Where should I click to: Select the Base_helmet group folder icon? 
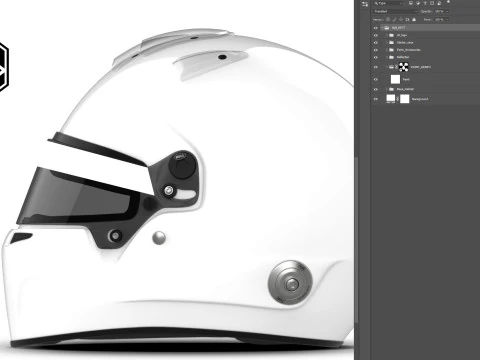pyautogui.click(x=392, y=89)
